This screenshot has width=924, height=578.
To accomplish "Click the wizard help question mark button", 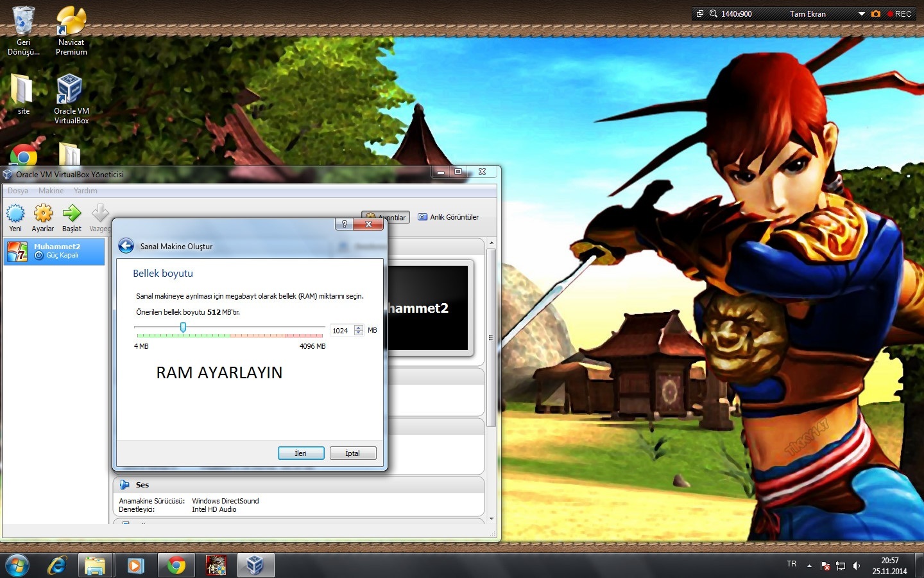I will pos(344,224).
